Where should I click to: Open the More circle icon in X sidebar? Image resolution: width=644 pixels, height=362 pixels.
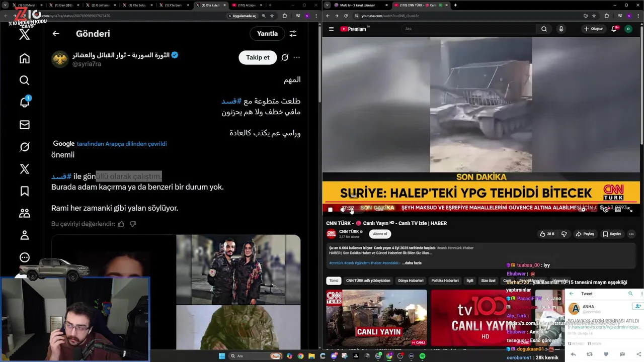pos(24,257)
